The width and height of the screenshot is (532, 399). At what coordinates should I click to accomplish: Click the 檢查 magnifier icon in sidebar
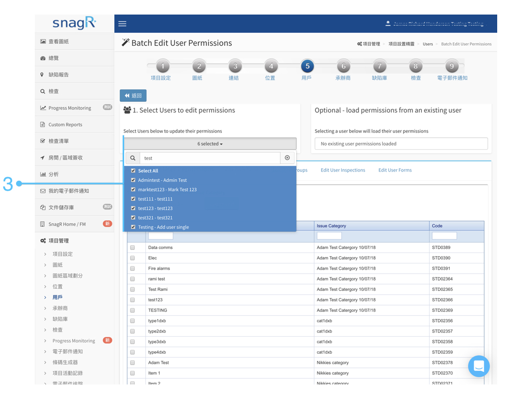tap(43, 91)
